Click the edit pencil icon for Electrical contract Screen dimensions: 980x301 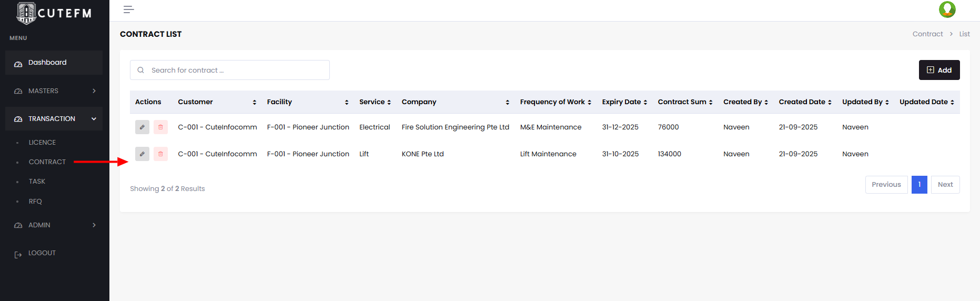(142, 127)
